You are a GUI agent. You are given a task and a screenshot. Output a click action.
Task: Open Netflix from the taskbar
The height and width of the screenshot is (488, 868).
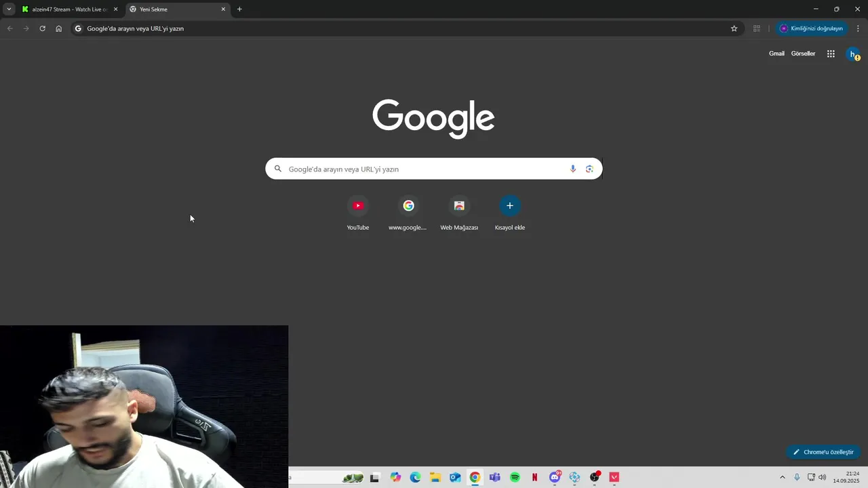tap(534, 477)
